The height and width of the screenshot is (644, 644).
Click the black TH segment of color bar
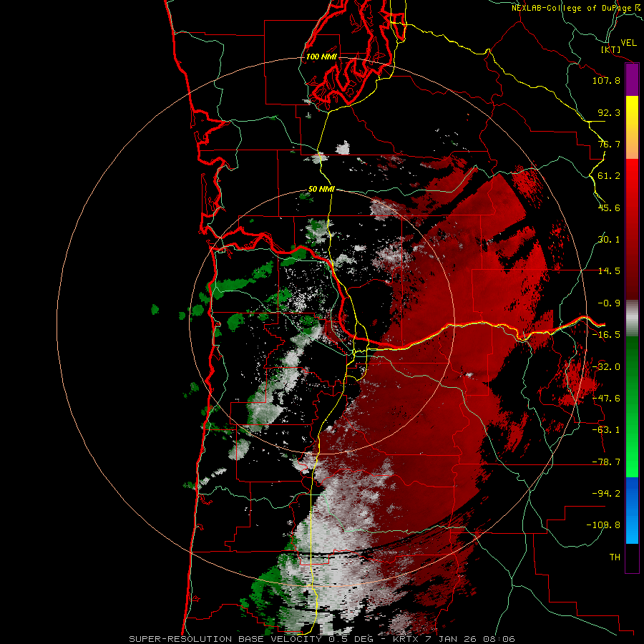point(632,557)
